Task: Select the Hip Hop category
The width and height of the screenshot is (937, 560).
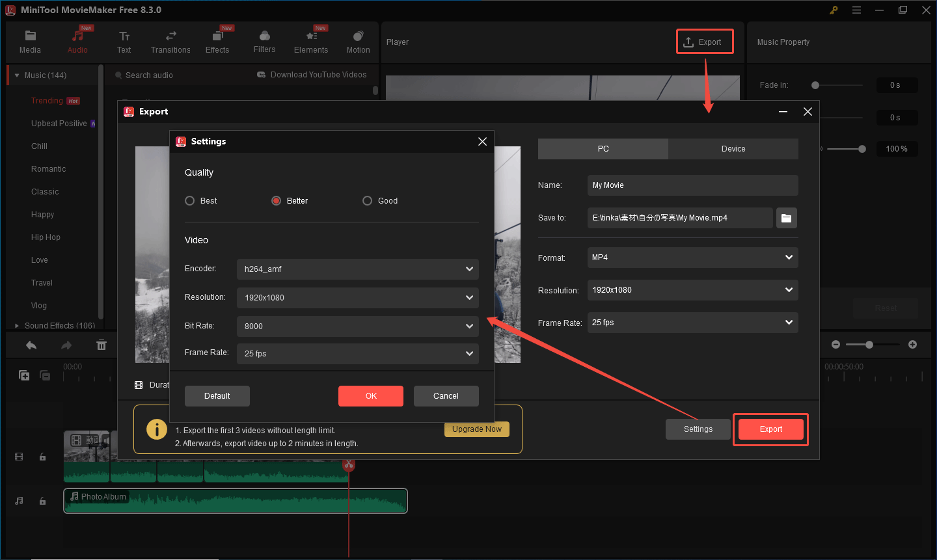Action: (46, 237)
